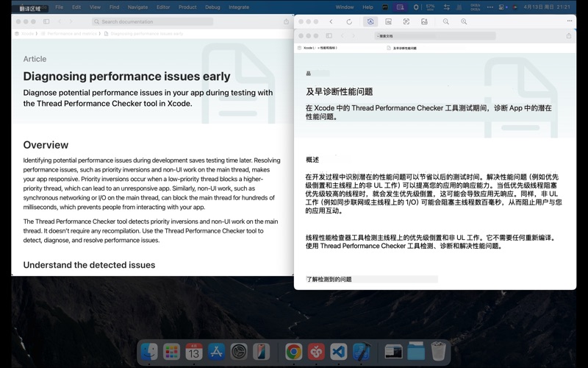The image size is (588, 368).
Task: Click the translated search field 搜索文档
Action: pyautogui.click(x=426, y=35)
